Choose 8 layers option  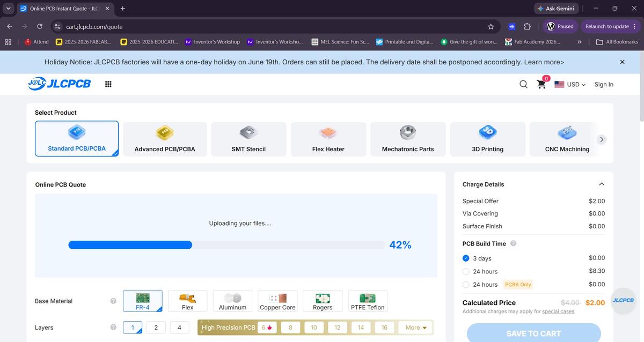(290, 328)
